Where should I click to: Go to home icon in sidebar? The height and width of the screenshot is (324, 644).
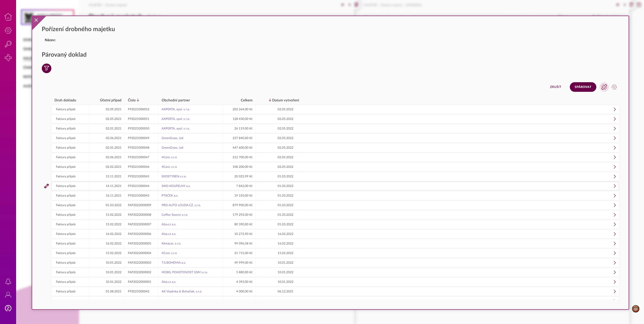8,17
